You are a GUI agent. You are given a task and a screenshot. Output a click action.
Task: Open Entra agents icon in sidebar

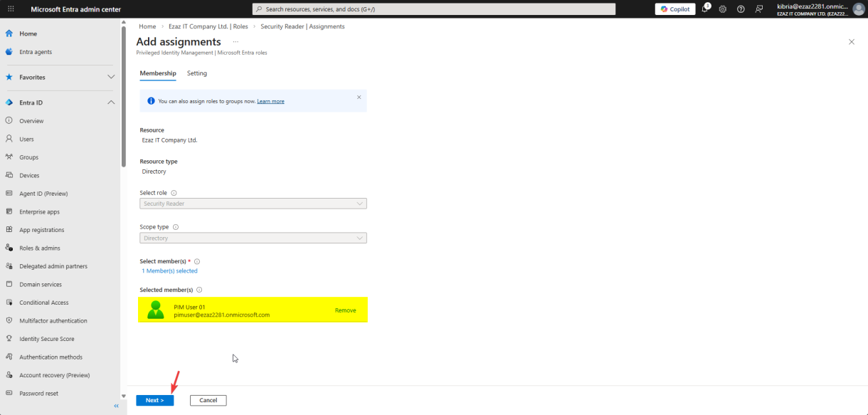coord(9,52)
